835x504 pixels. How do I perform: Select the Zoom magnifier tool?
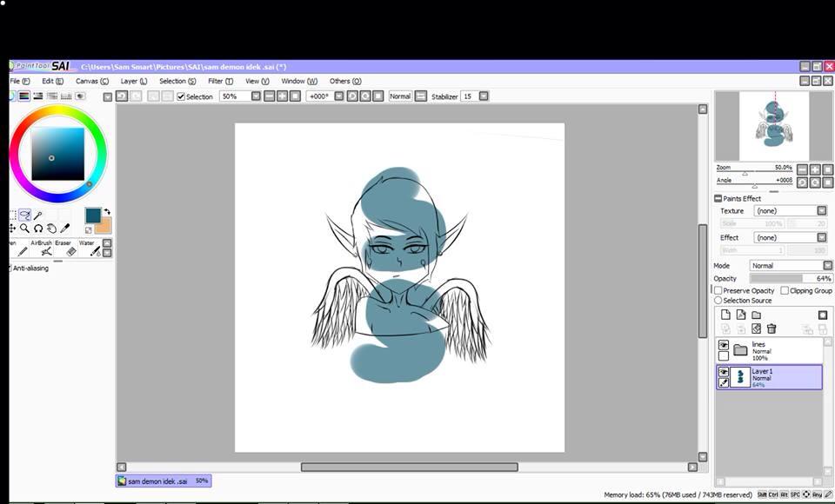24,229
